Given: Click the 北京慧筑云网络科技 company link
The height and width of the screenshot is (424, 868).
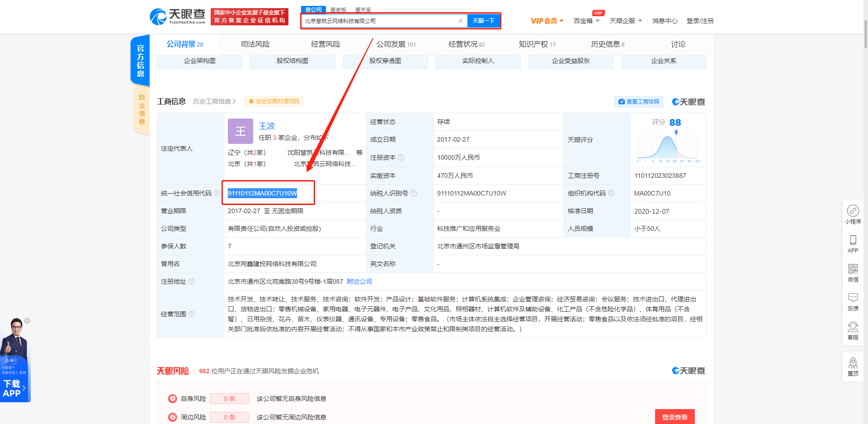Looking at the screenshot, I should point(325,164).
